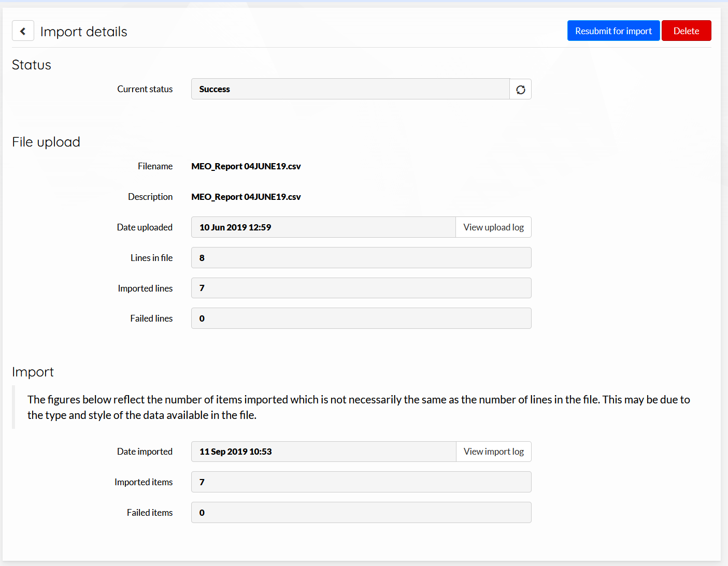Select the Current status Success field
728x566 pixels.
pyautogui.click(x=350, y=89)
